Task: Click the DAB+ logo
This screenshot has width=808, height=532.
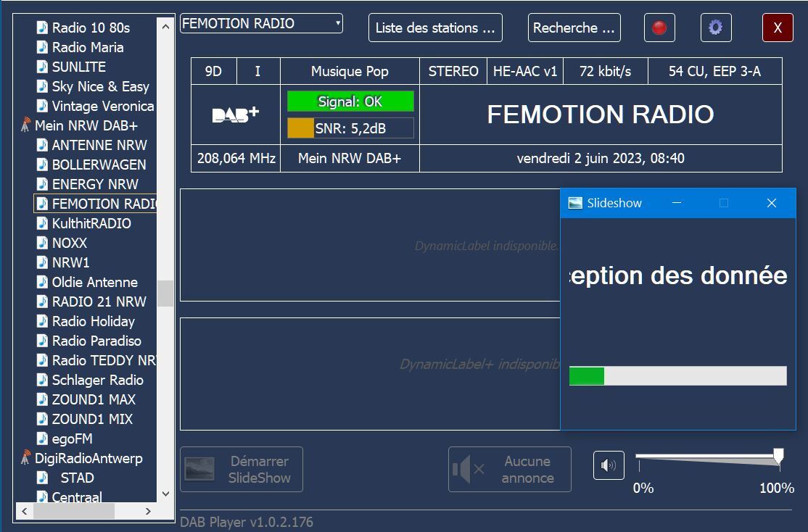Action: click(236, 115)
